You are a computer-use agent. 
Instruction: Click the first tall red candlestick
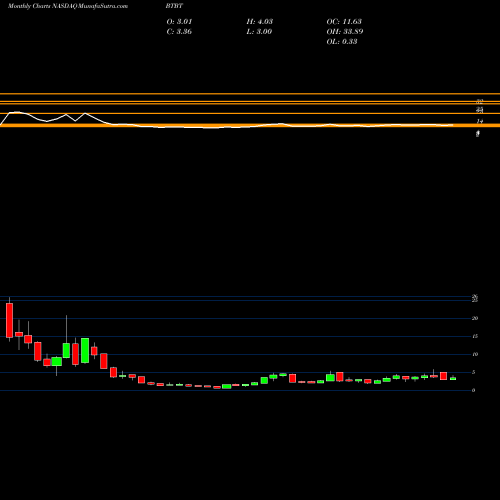pos(9,320)
